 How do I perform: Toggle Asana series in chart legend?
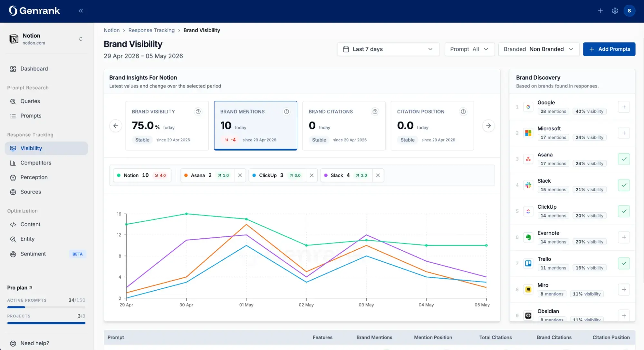[x=207, y=175]
